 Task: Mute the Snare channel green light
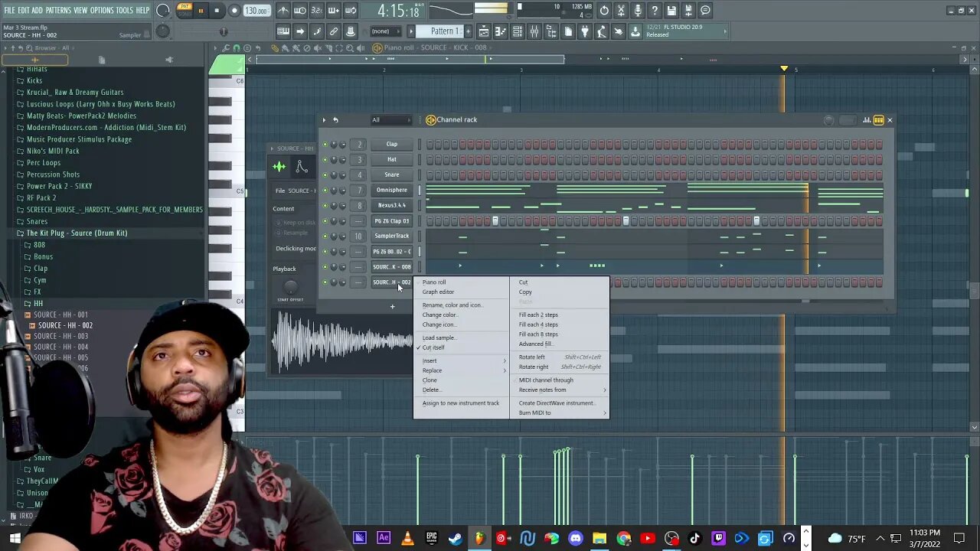(325, 174)
